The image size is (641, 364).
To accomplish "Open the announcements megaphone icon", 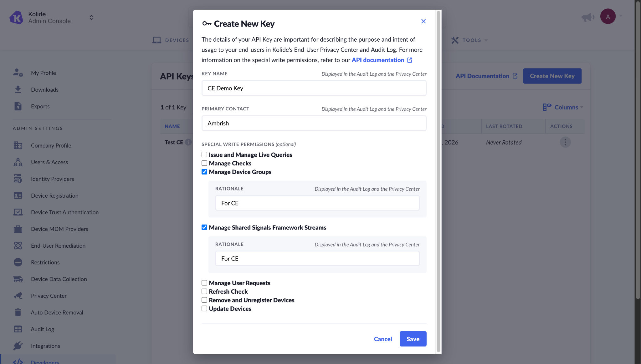I will (x=588, y=17).
